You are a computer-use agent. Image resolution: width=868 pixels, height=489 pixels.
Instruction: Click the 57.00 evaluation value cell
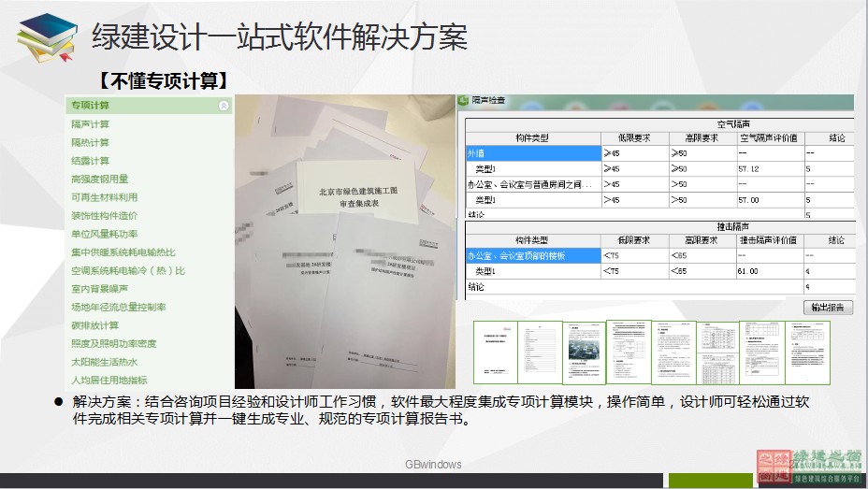(771, 200)
